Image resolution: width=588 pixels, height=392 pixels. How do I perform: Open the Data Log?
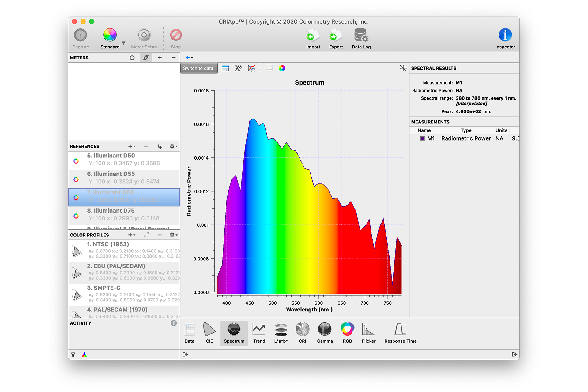pos(361,36)
